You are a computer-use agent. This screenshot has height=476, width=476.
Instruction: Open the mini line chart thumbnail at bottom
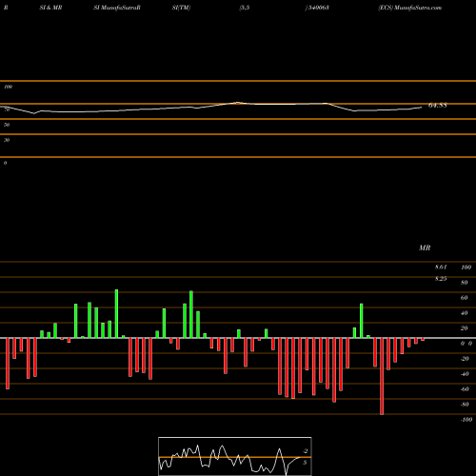coord(235,456)
